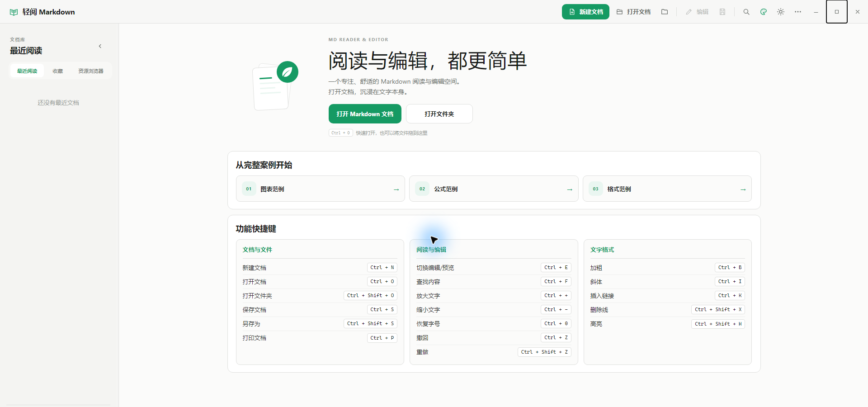Screen dimensions: 868x407
Task: Collapse the sidebar with the chevron arrow
Action: pyautogui.click(x=100, y=46)
